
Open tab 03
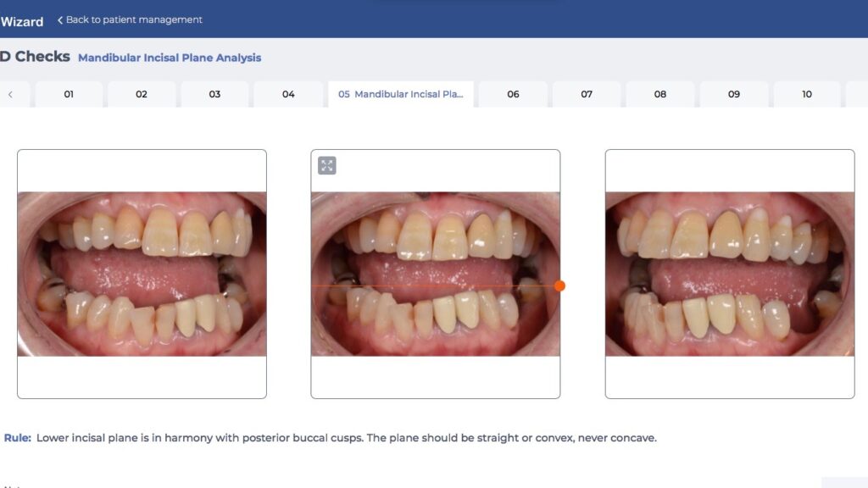point(214,94)
